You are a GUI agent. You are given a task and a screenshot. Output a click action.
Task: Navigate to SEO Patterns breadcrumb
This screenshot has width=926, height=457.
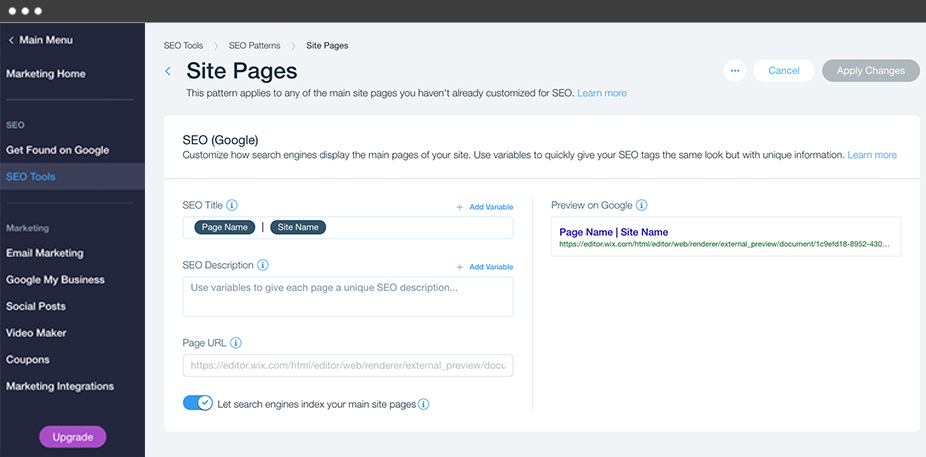[x=255, y=45]
